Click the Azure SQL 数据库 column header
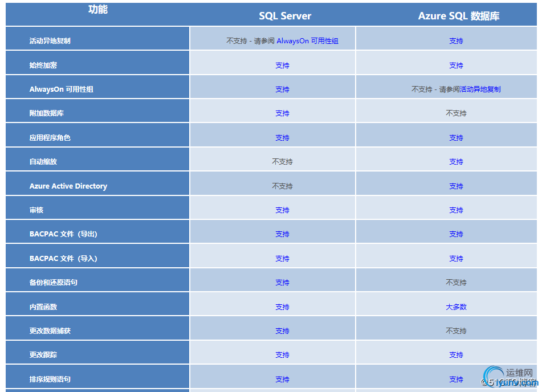Image resolution: width=542 pixels, height=392 pixels. [x=459, y=16]
